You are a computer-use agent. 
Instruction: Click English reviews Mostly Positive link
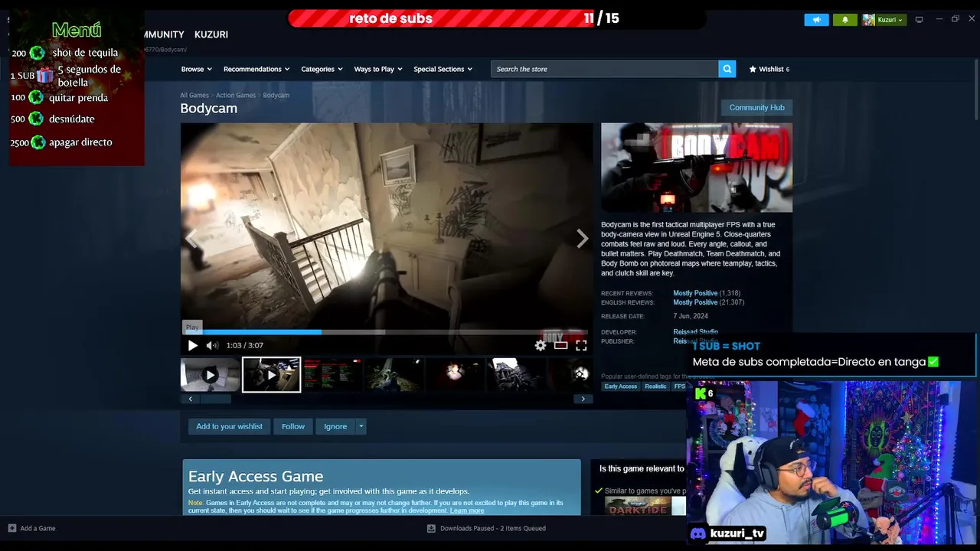[695, 302]
